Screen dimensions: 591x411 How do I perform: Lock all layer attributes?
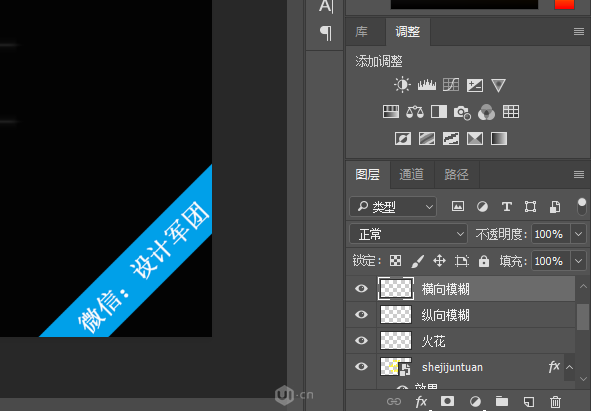pyautogui.click(x=484, y=261)
